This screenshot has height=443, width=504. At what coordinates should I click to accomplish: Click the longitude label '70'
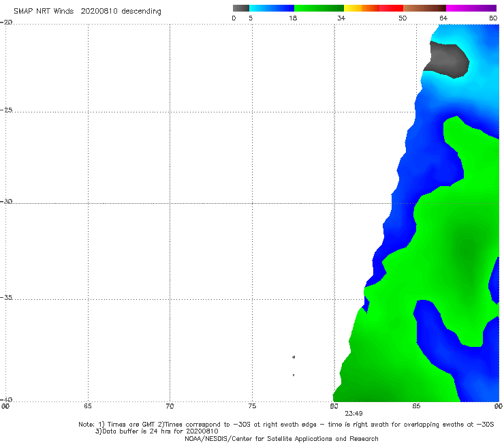coord(170,406)
